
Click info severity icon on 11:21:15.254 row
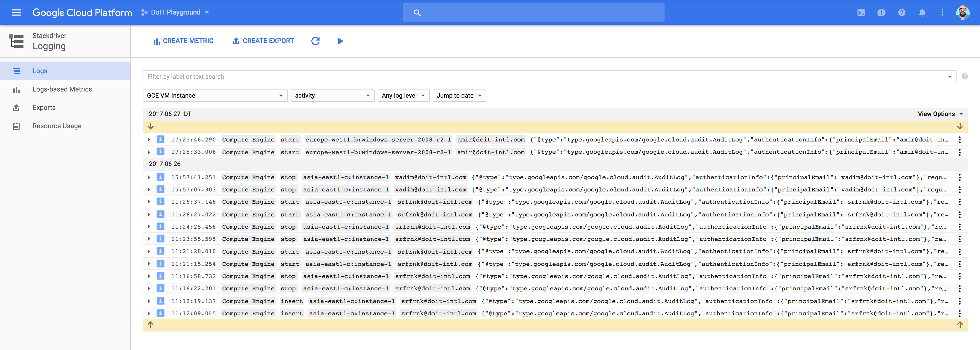pyautogui.click(x=161, y=263)
